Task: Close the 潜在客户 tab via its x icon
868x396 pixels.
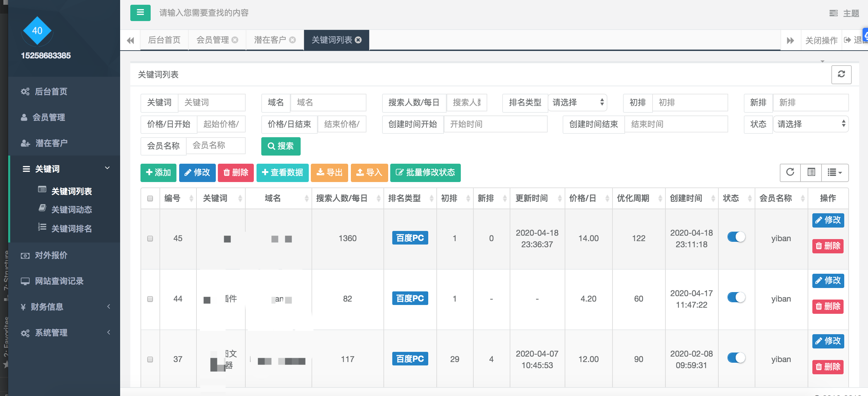Action: coord(293,40)
